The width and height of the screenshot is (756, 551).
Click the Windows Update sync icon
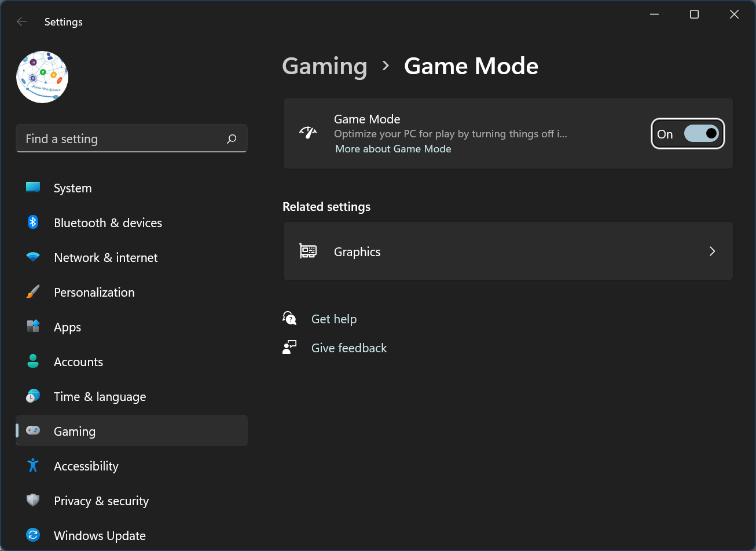tap(33, 535)
